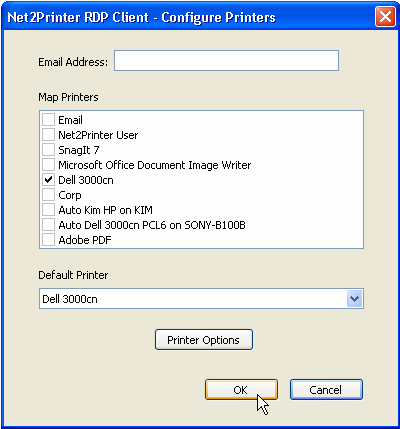Screen dimensions: 400x429
Task: Open Printer Options
Action: [x=204, y=340]
